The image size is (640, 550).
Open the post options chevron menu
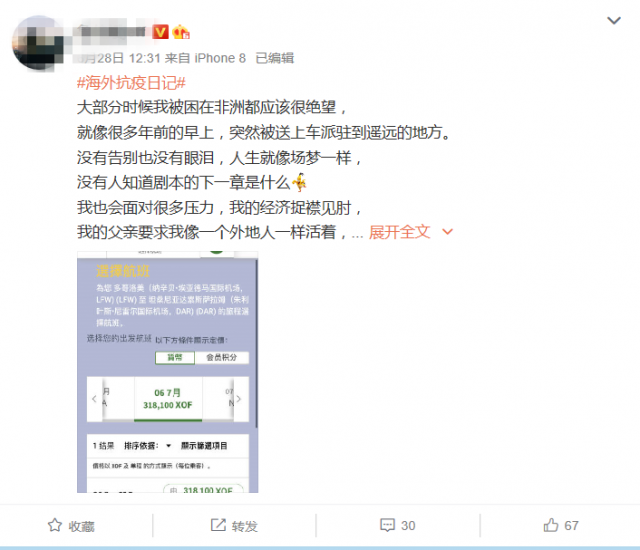[x=614, y=20]
